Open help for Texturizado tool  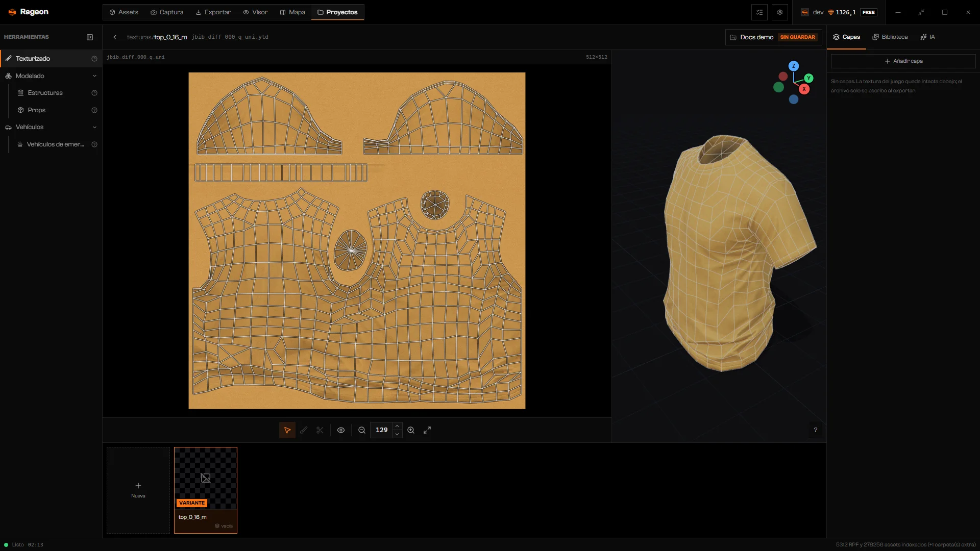pyautogui.click(x=94, y=59)
